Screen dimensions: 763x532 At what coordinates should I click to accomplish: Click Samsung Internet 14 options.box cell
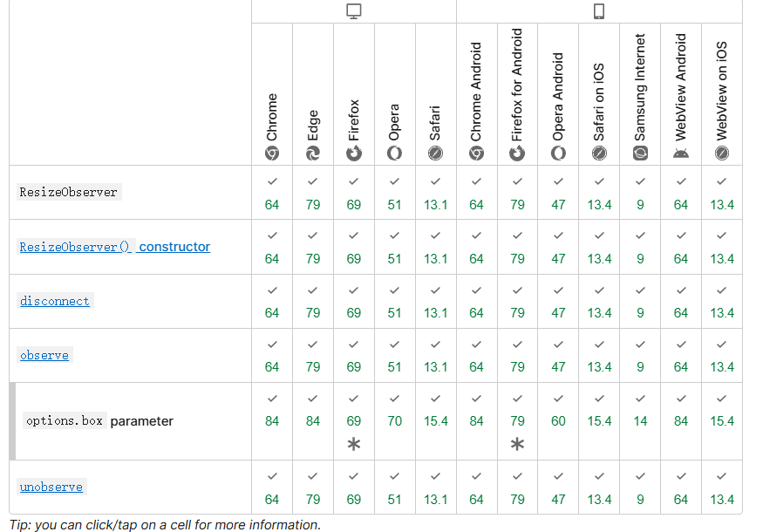[640, 421]
